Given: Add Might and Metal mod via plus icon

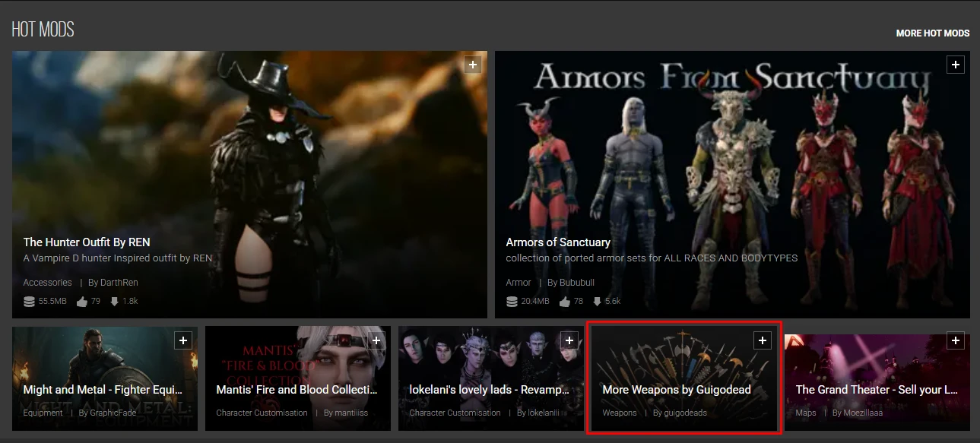Looking at the screenshot, I should (183, 340).
